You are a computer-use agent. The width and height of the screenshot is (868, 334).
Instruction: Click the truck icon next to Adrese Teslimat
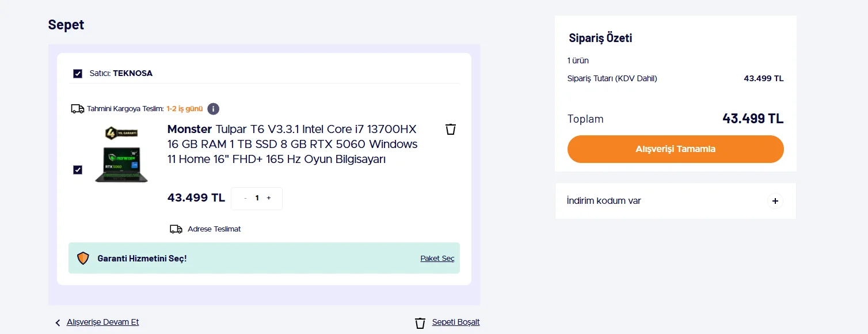(176, 229)
